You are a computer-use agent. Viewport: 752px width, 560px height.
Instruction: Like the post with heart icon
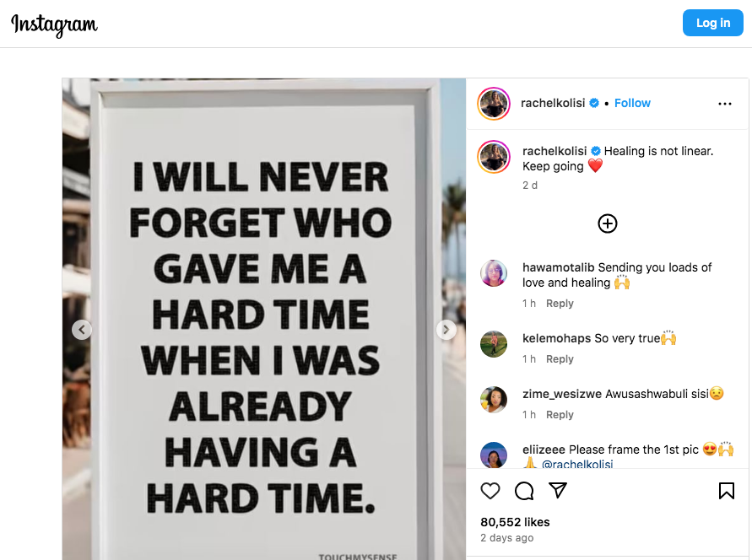[490, 491]
